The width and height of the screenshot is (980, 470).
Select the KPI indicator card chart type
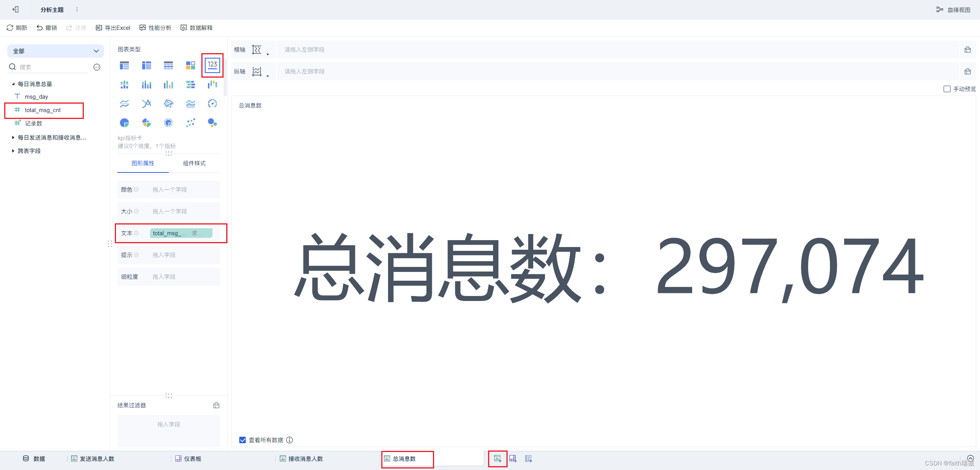click(212, 65)
